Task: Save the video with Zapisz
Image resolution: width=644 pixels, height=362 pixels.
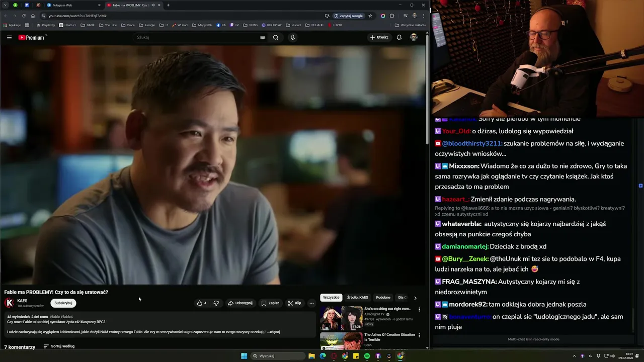Action: [270, 303]
